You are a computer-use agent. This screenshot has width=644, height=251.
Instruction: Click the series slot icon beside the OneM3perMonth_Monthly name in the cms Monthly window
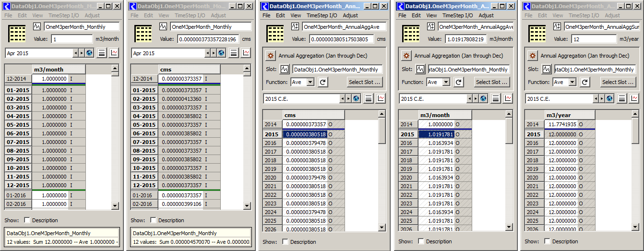[163, 26]
